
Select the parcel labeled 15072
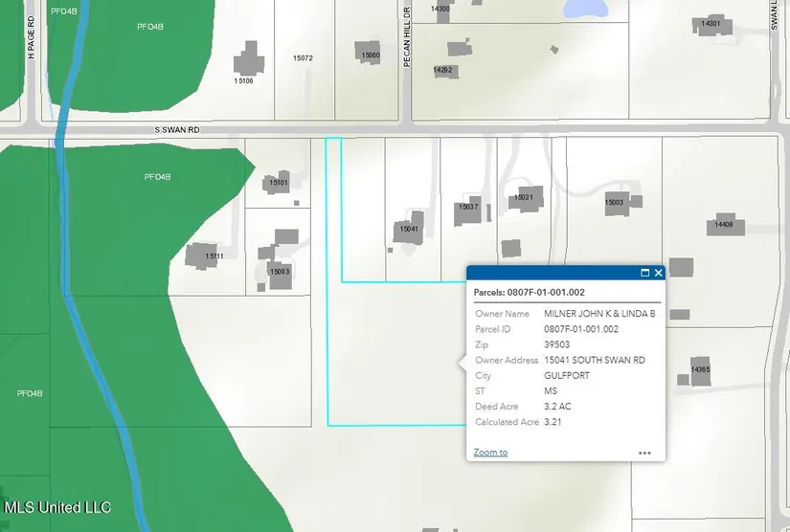click(304, 58)
